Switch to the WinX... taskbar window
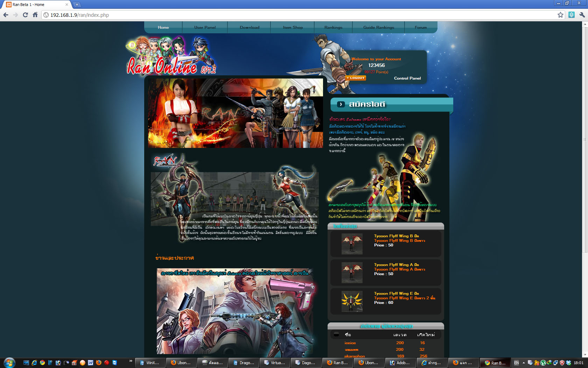Image resolution: width=588 pixels, height=368 pixels. pyautogui.click(x=150, y=363)
